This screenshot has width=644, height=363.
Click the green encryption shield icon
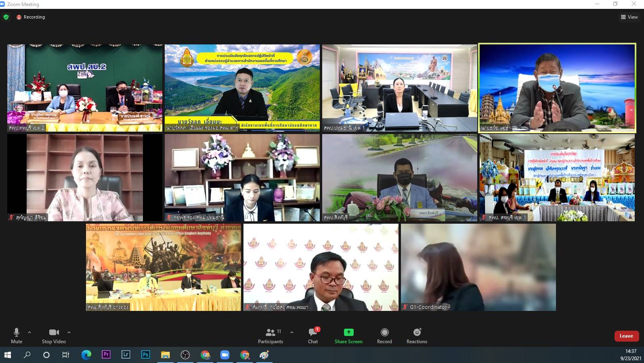[6, 17]
